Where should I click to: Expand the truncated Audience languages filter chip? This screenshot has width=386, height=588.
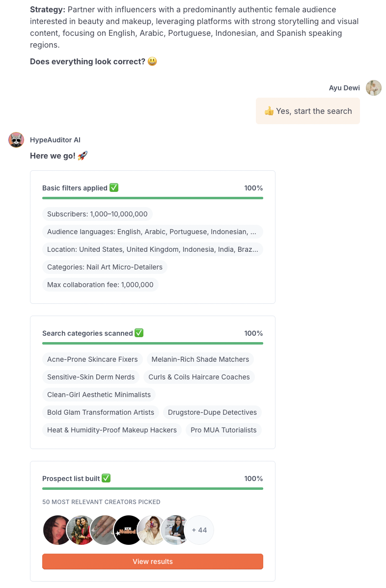tap(152, 232)
